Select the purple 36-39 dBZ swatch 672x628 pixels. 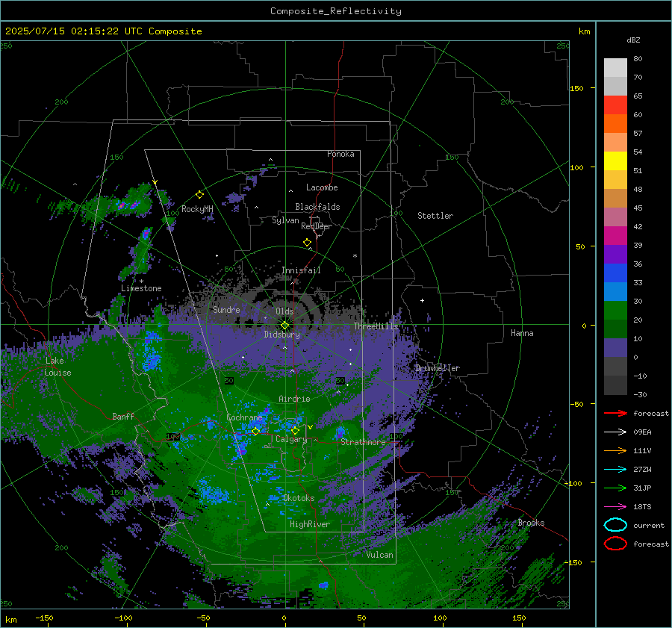pyautogui.click(x=615, y=254)
